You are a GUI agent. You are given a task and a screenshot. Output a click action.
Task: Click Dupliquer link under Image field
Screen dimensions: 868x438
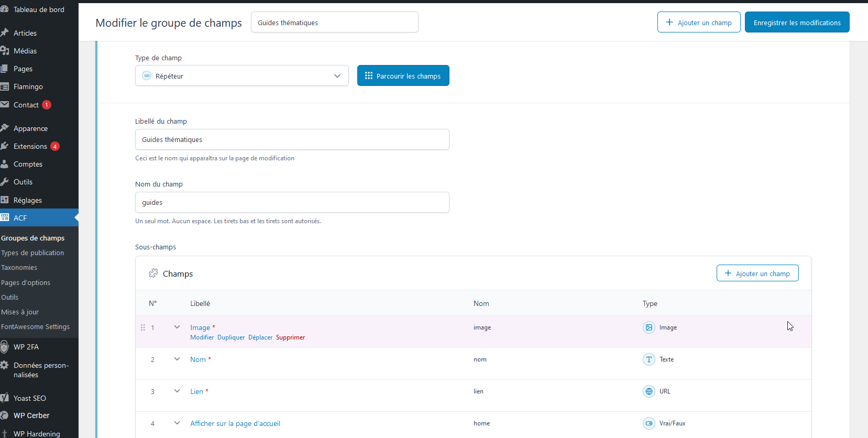pyautogui.click(x=231, y=337)
